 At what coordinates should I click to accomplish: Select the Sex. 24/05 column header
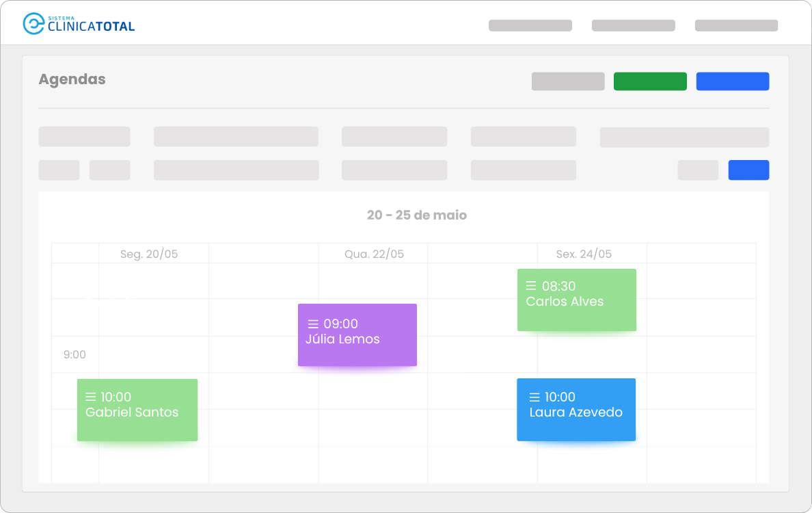point(584,254)
